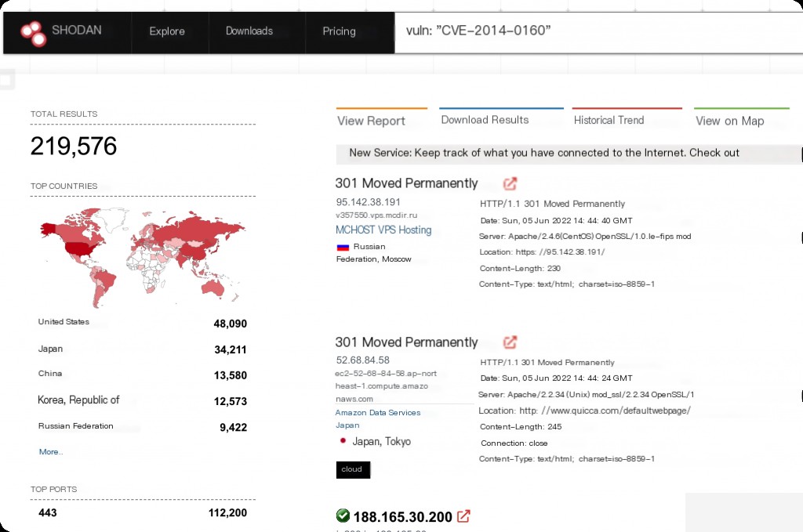This screenshot has height=532, width=803.
Task: Filter results by Japan in top countries
Action: (x=50, y=349)
